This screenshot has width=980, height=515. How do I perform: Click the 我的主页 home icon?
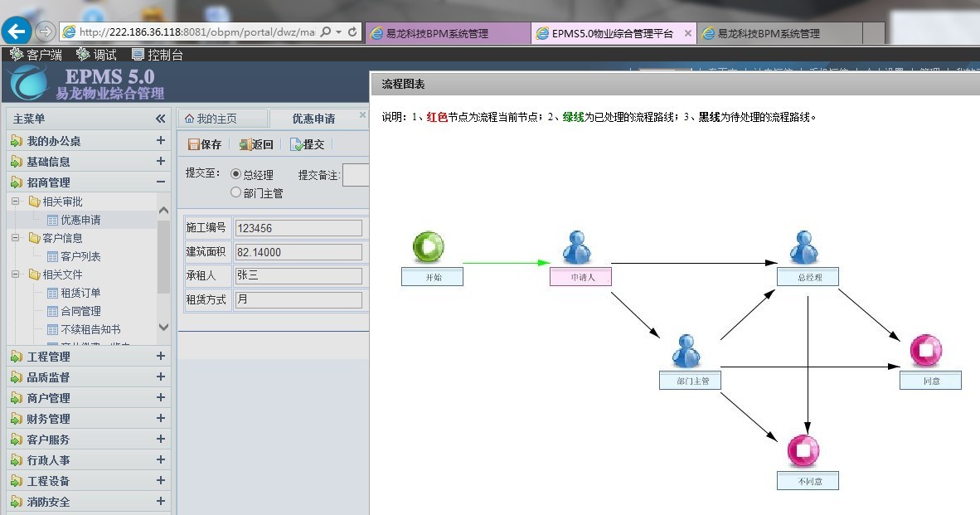(189, 118)
